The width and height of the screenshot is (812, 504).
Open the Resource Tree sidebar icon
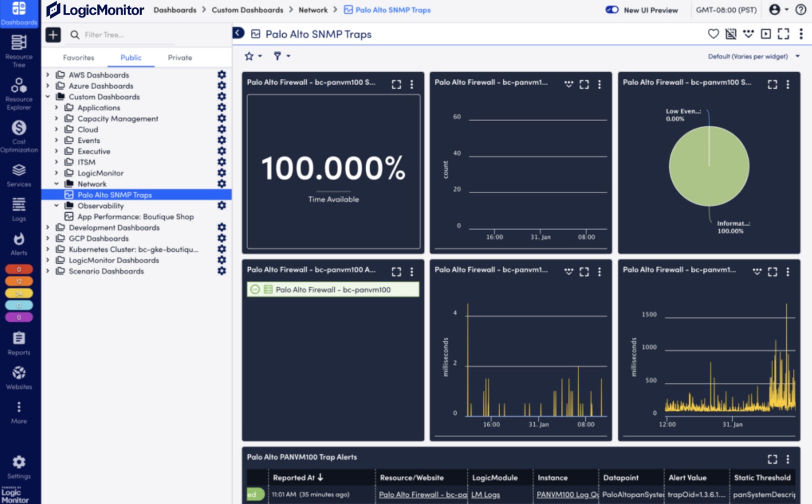point(19,50)
